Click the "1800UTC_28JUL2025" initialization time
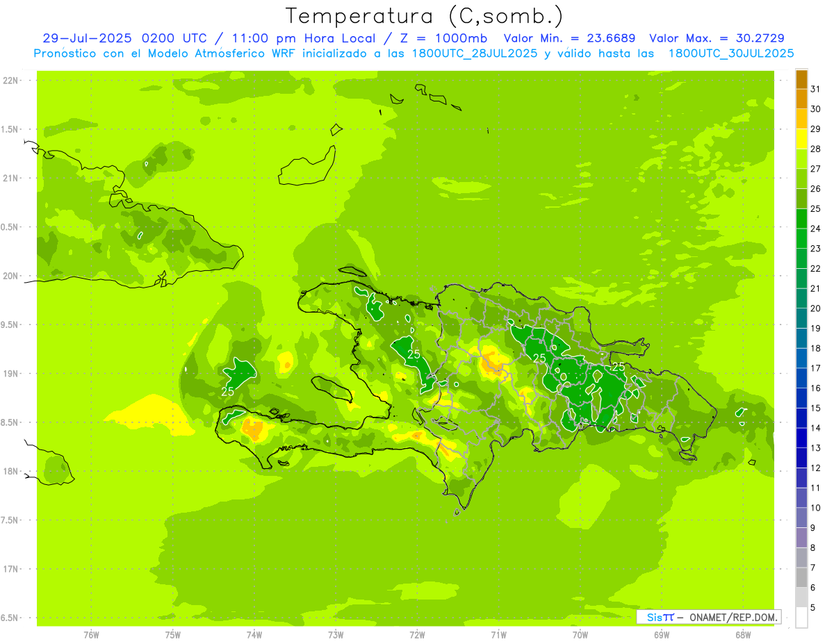This screenshot has width=834, height=644. click(x=475, y=53)
